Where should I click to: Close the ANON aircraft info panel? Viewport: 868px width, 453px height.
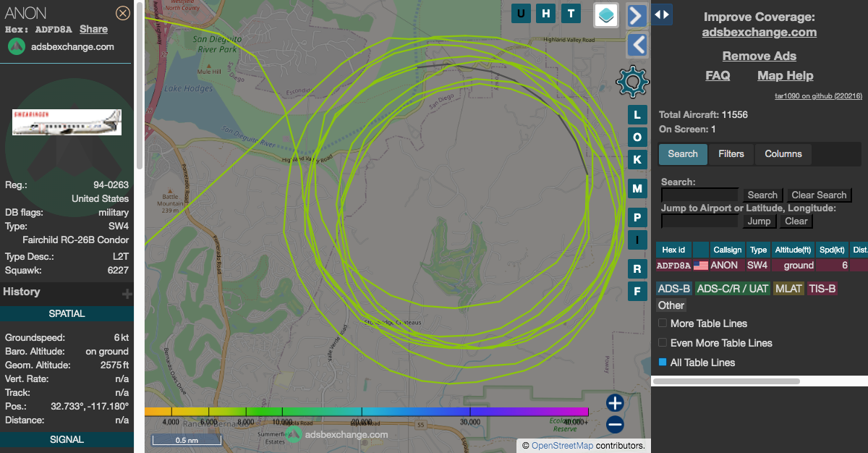click(123, 13)
